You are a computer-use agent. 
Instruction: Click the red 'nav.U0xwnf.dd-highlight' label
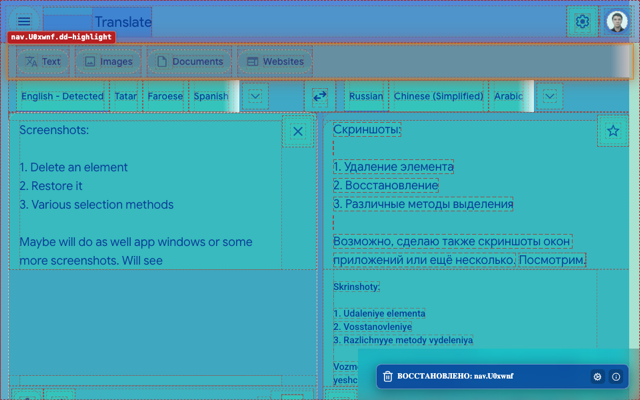pyautogui.click(x=61, y=37)
